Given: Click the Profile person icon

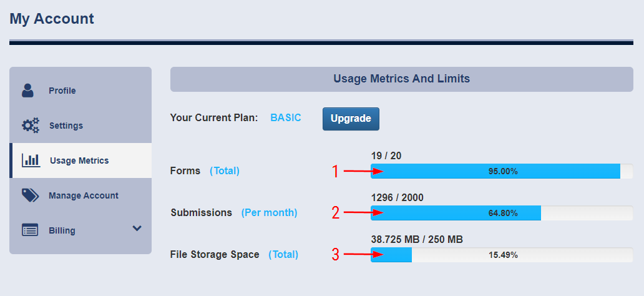Looking at the screenshot, I should 27,91.
